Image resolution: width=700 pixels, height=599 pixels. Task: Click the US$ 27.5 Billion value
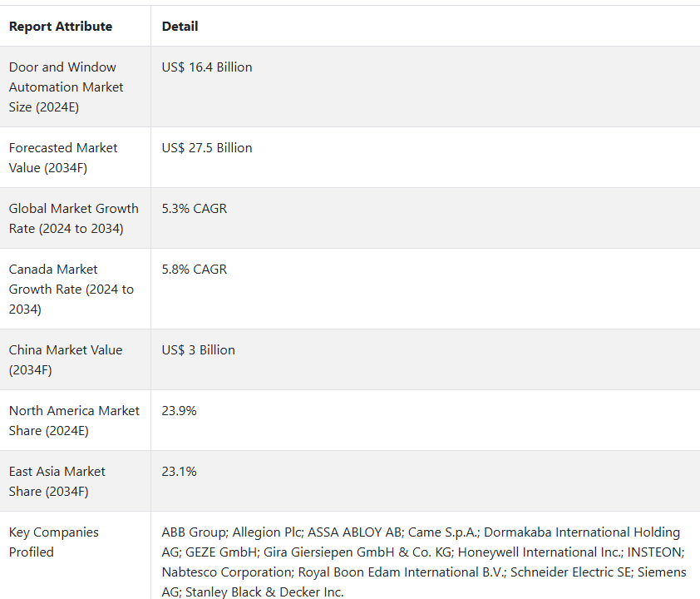(x=207, y=148)
